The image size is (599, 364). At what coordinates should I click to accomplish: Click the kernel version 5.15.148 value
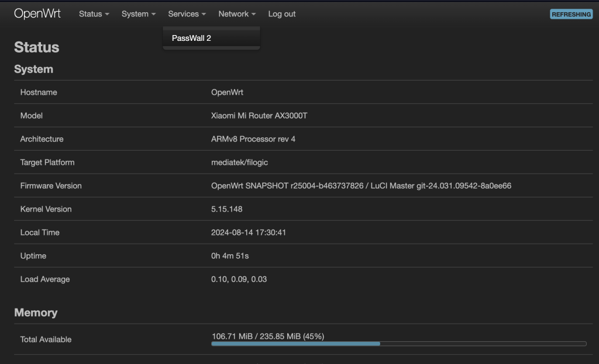(x=226, y=209)
